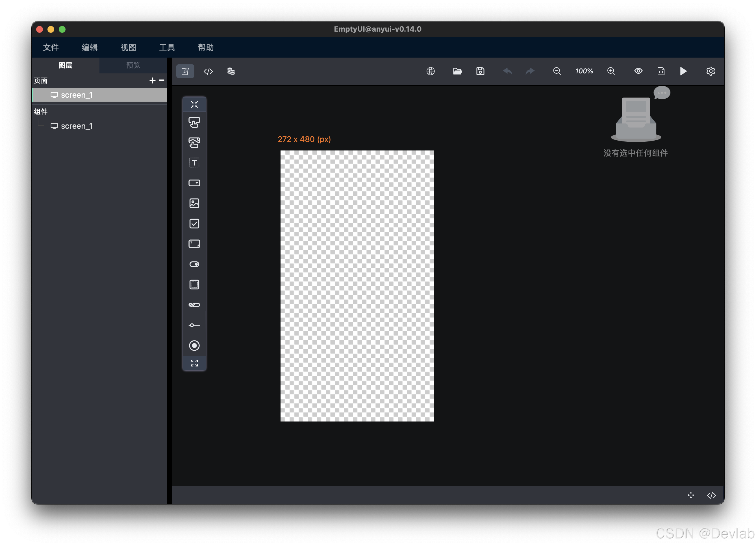
Task: Select the Checkbox widget tool
Action: coord(194,224)
